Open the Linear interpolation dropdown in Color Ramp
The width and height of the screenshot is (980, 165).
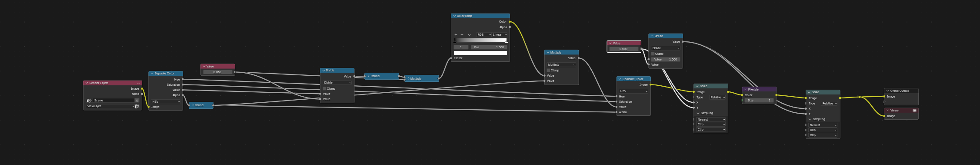click(x=500, y=35)
